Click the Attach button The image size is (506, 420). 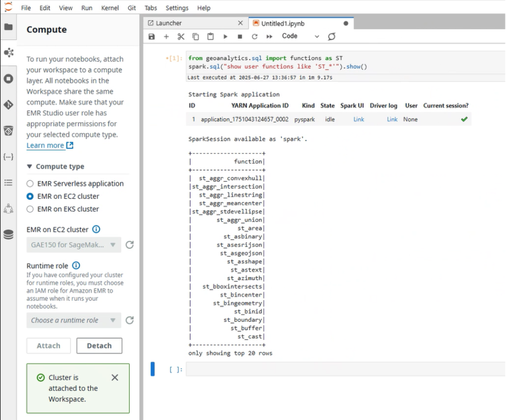pos(49,346)
